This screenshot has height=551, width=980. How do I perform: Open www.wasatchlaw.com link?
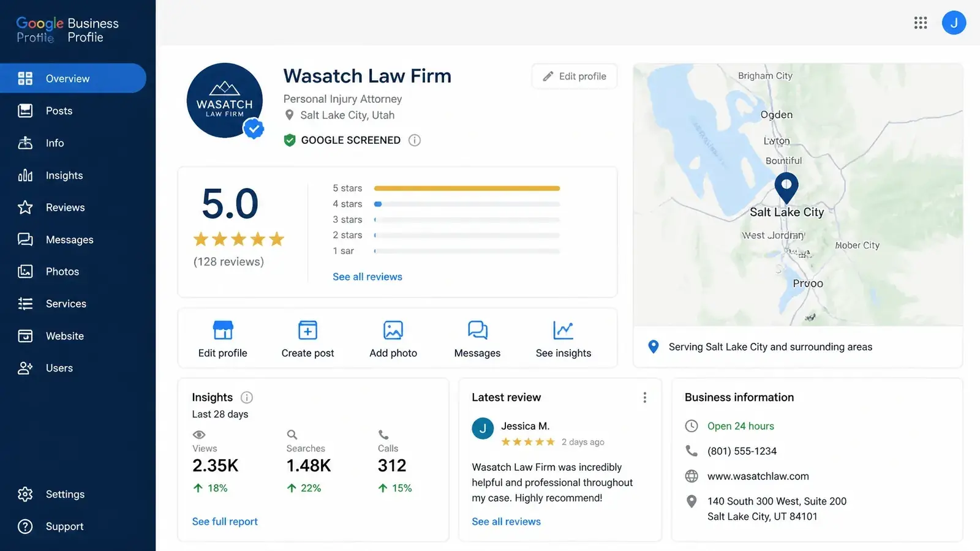[x=758, y=476]
